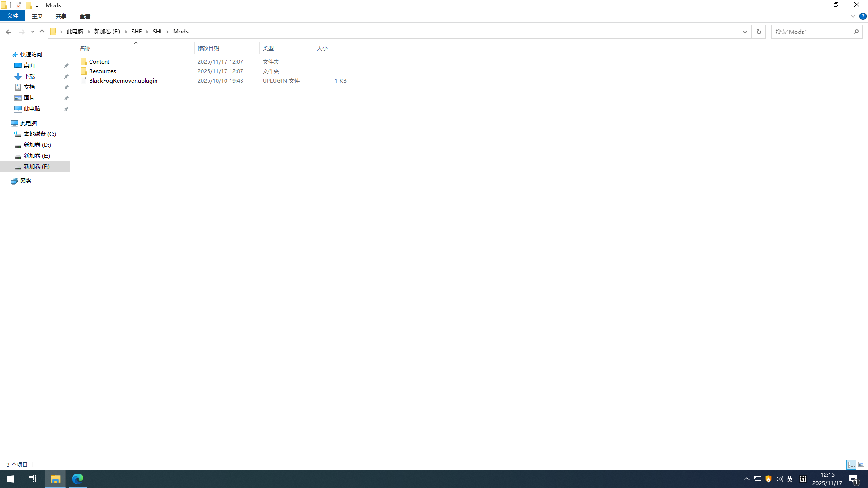Switch to details view layout
Image resolution: width=868 pixels, height=488 pixels.
coord(851,465)
